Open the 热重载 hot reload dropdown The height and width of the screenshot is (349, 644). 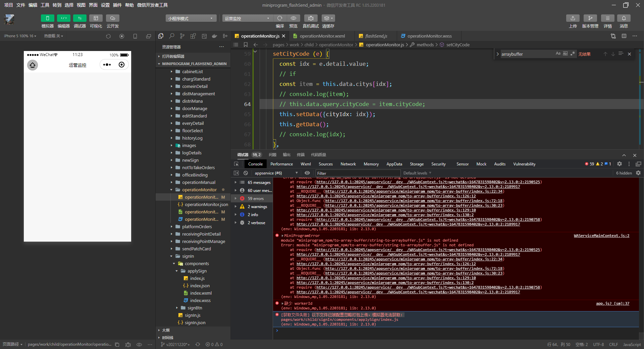(54, 36)
